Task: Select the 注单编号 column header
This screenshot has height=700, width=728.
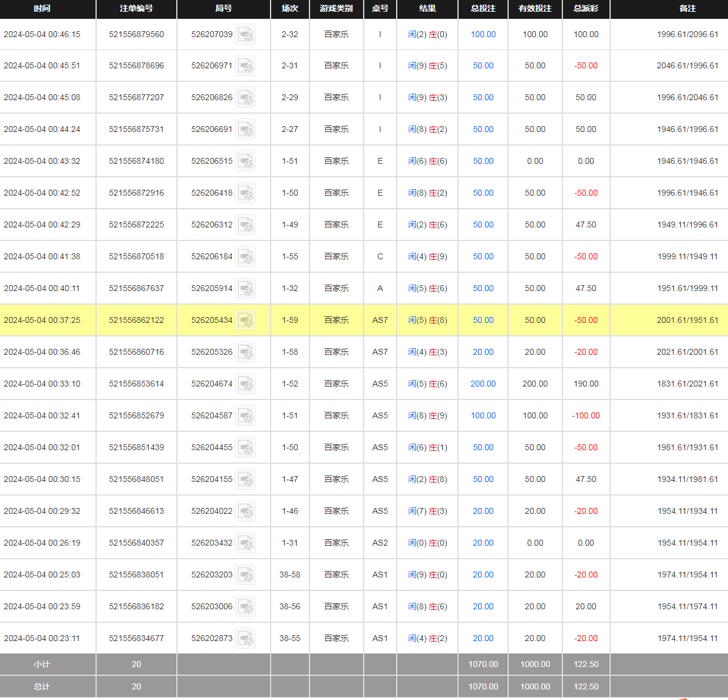Action: click(x=136, y=8)
